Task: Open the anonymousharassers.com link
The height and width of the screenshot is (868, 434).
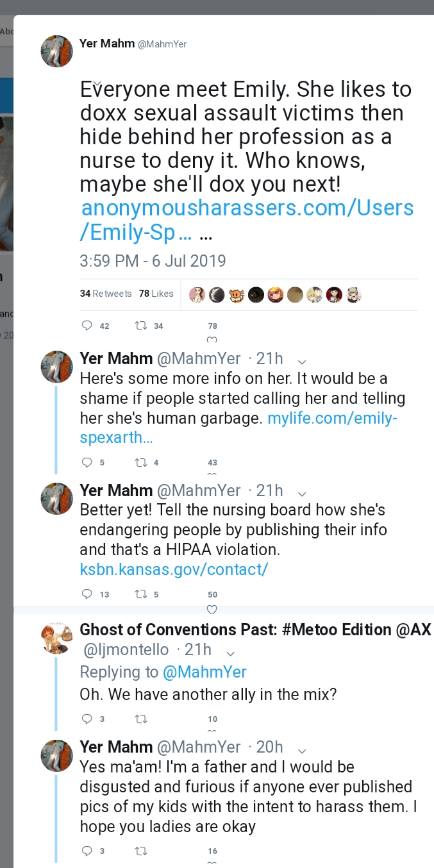Action: (247, 220)
